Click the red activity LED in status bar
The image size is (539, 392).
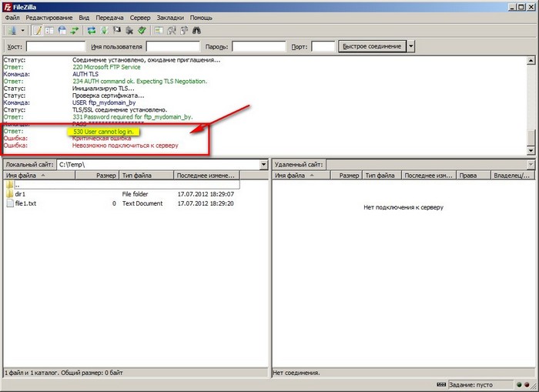pyautogui.click(x=527, y=385)
